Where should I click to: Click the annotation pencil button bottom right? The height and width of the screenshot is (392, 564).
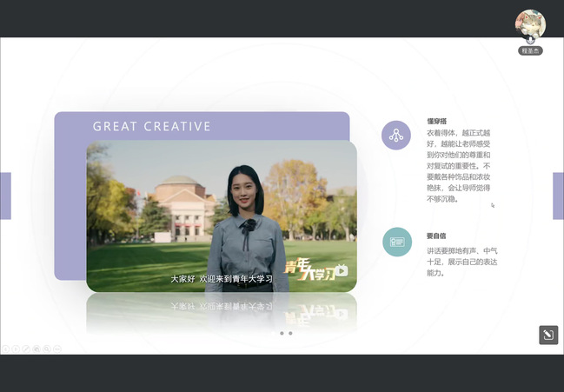[547, 335]
